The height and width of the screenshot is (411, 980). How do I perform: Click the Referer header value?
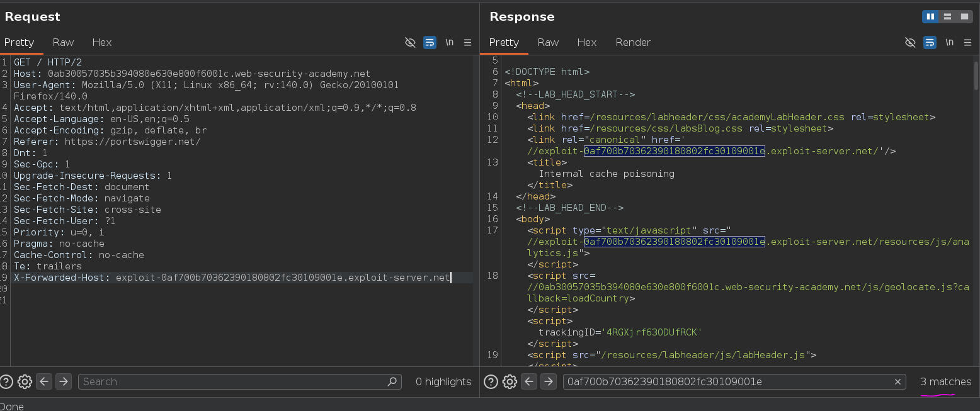click(x=132, y=142)
